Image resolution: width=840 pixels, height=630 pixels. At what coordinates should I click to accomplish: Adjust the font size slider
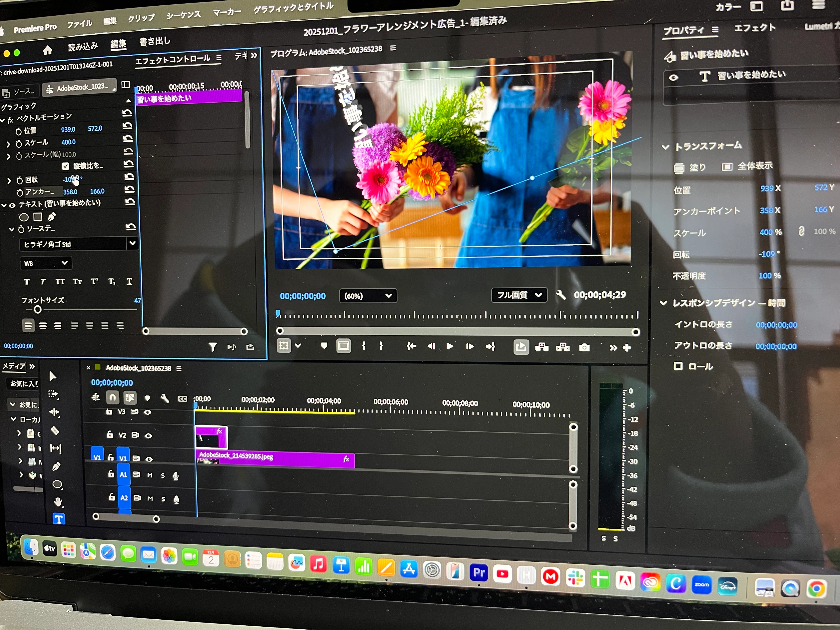(x=37, y=310)
